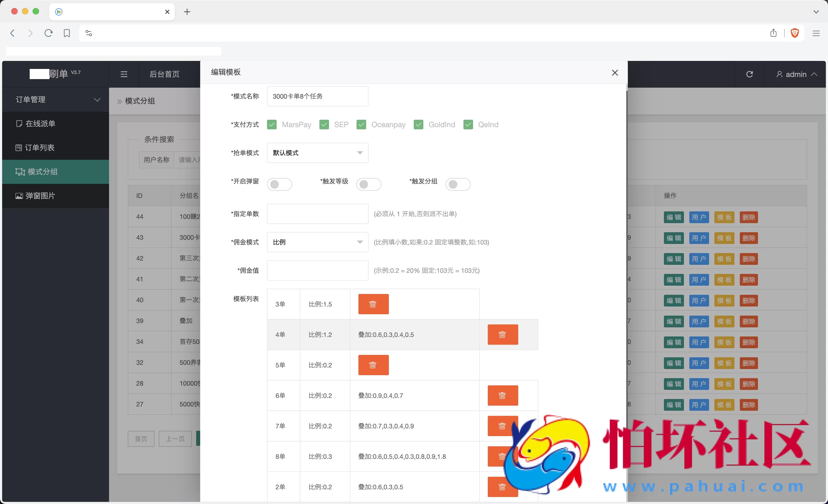The height and width of the screenshot is (504, 828).
Task: Click the refresh icon in the top bar
Action: coord(750,74)
